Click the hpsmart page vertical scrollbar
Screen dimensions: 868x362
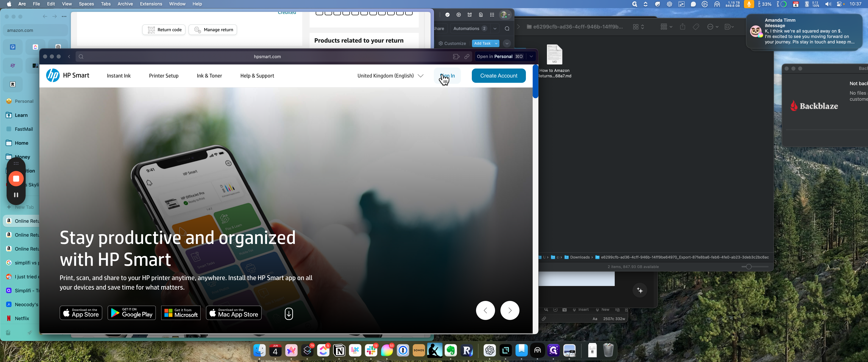click(535, 82)
